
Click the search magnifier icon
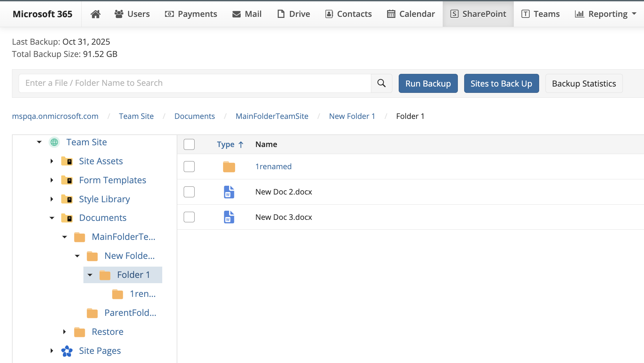click(381, 83)
